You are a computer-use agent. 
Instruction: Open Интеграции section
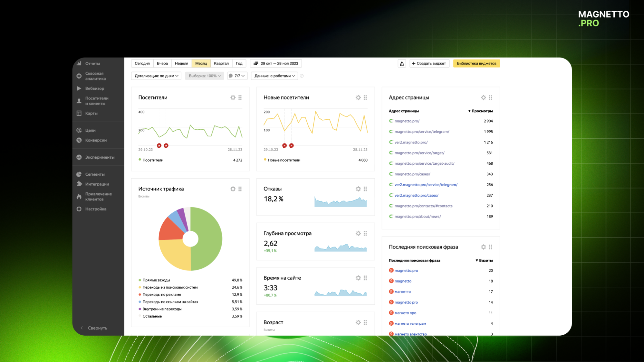(97, 184)
